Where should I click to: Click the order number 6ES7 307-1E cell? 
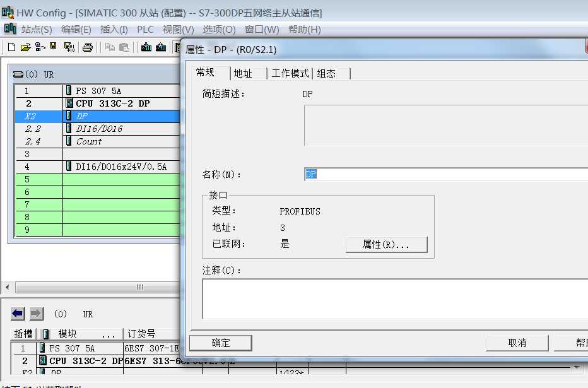(x=152, y=348)
